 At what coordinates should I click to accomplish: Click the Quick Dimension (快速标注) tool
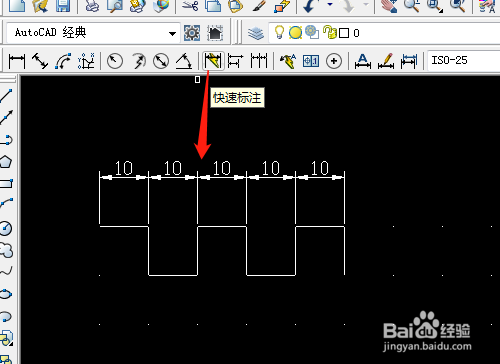(x=213, y=61)
